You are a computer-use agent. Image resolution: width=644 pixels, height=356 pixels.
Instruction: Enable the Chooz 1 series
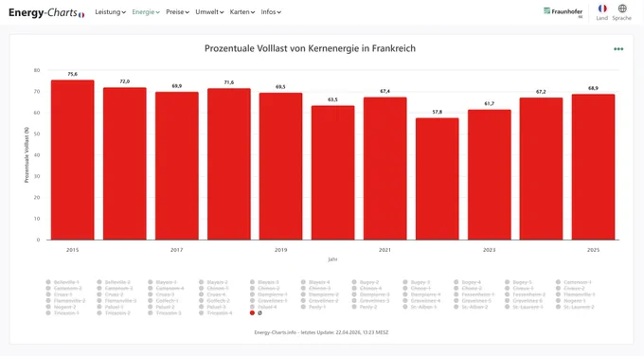417,288
